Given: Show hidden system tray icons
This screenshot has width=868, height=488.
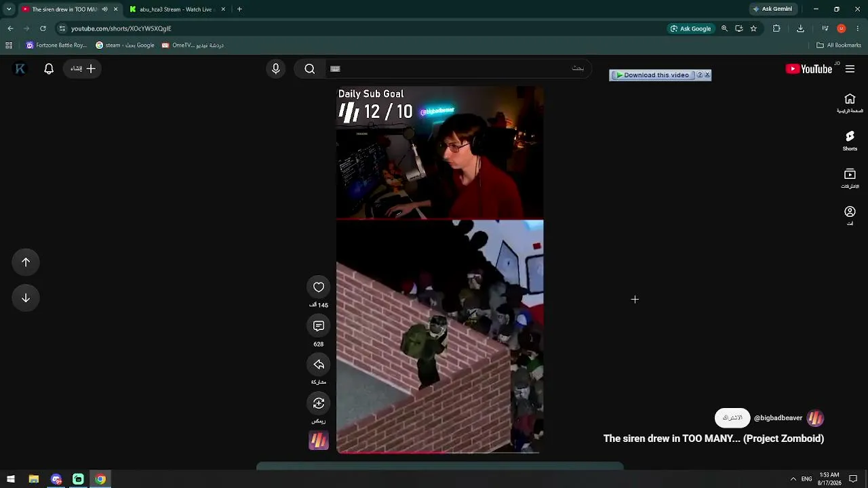Looking at the screenshot, I should coord(793,479).
